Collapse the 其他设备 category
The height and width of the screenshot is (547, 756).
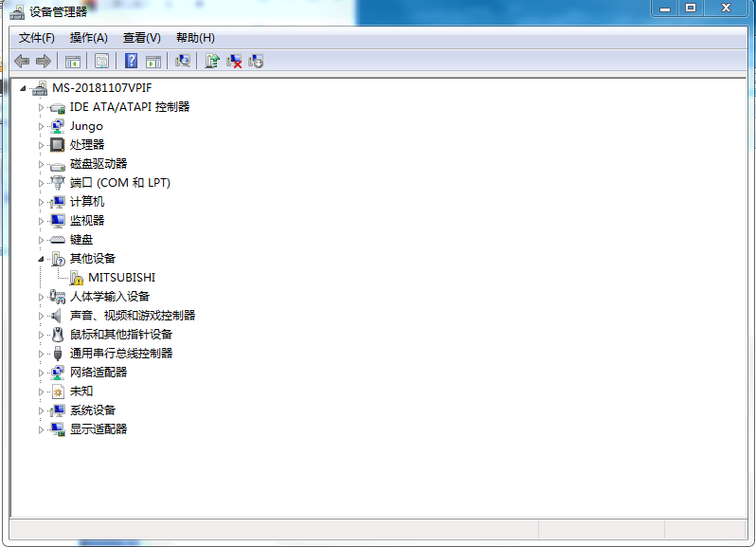(x=41, y=259)
